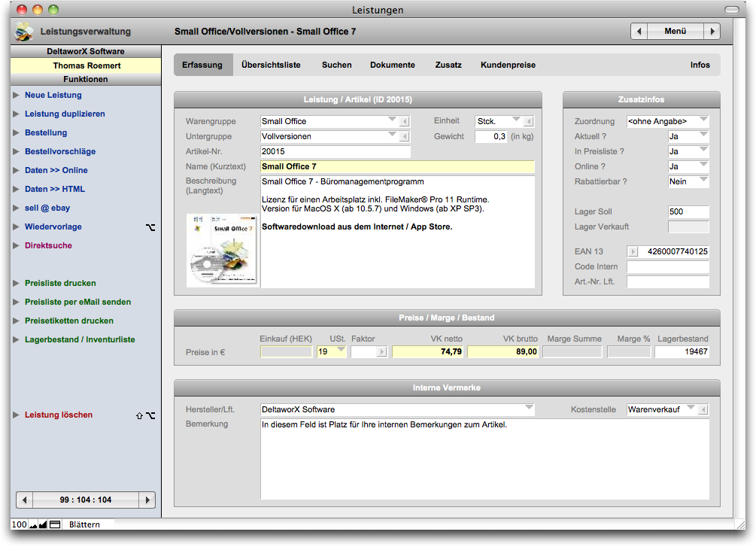Image resolution: width=756 pixels, height=547 pixels.
Task: Click the triangle icon next to sell @ ebay
Action: click(x=17, y=208)
